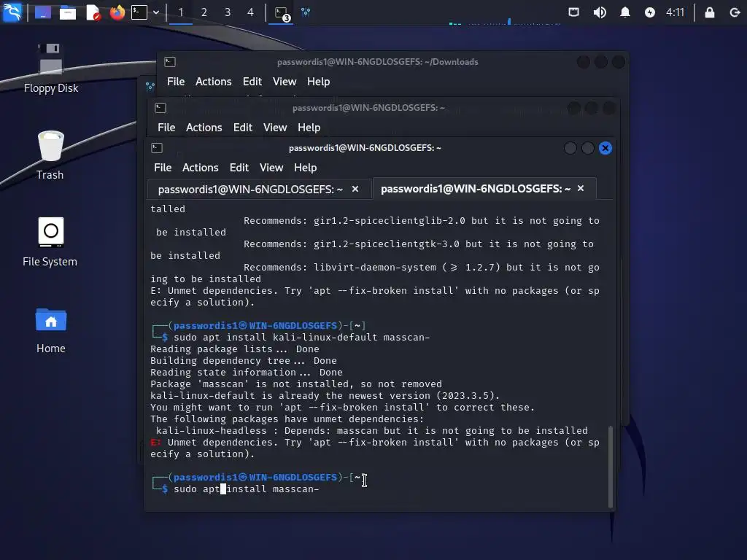
Task: Click the front terminal scrollbar thumb
Action: (x=611, y=467)
